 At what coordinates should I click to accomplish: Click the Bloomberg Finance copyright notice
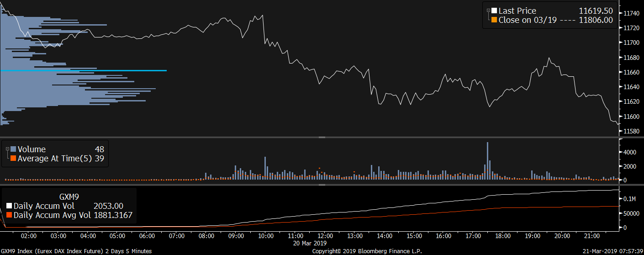pyautogui.click(x=367, y=251)
